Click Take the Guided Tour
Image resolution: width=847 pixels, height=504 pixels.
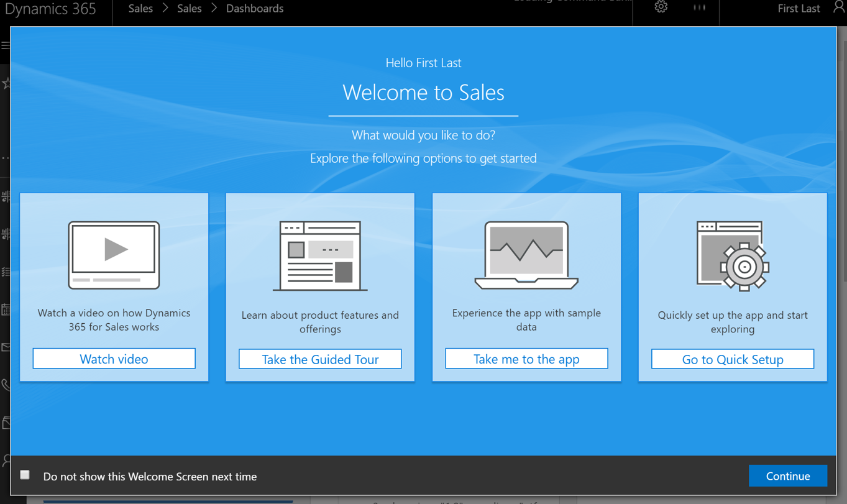click(320, 359)
